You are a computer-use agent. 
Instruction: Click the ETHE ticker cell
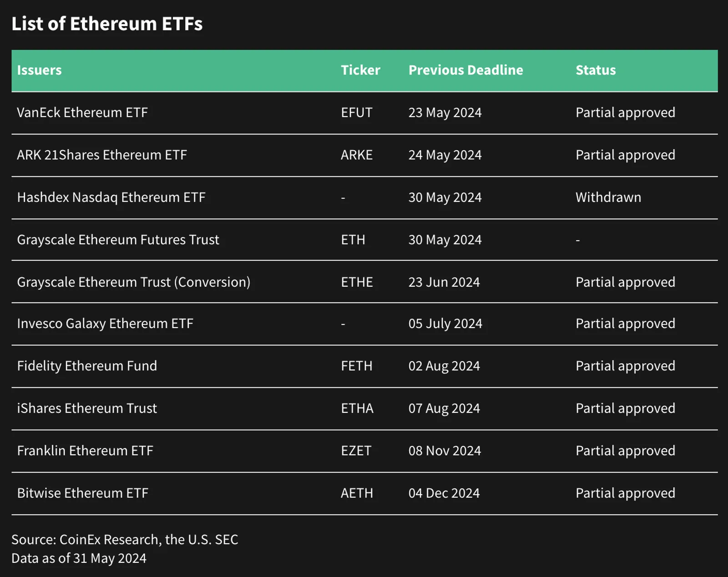pos(357,282)
